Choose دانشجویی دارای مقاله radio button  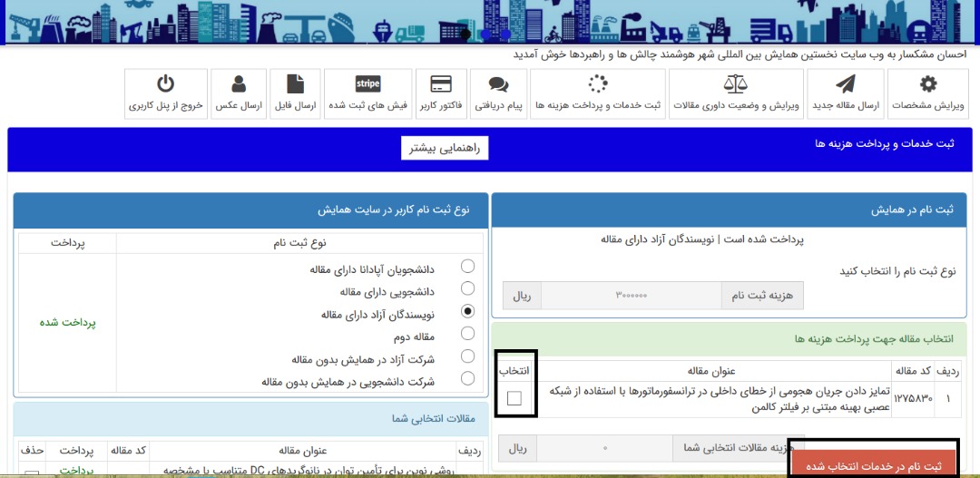[x=467, y=288]
